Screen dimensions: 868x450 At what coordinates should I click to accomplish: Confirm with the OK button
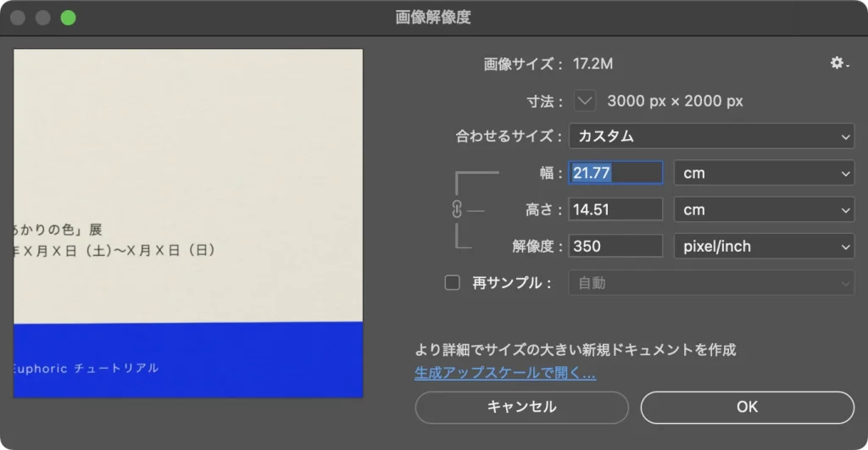748,408
